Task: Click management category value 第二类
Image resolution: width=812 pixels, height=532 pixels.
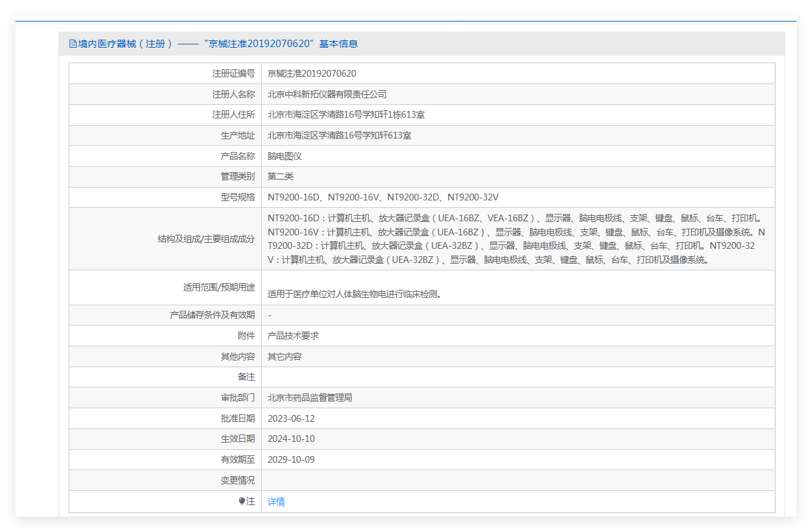Action: click(x=281, y=177)
